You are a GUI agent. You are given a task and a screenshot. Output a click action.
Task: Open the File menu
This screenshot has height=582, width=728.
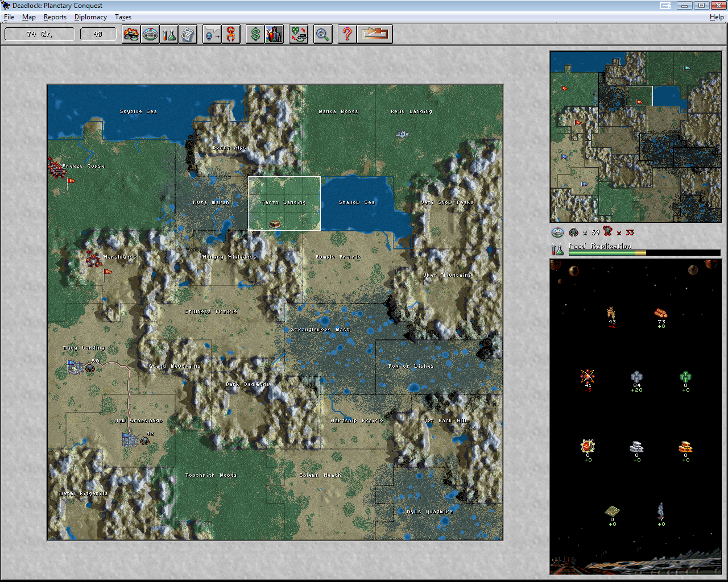[9, 17]
